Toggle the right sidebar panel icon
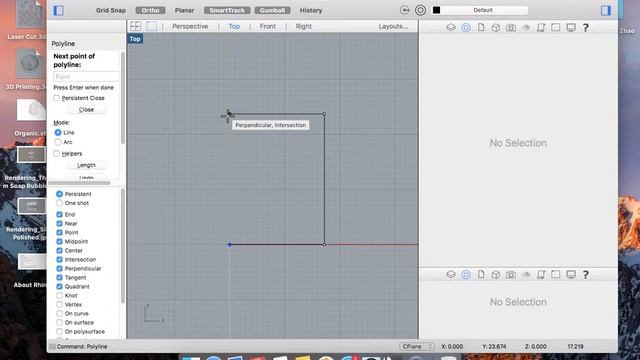 pos(606,10)
